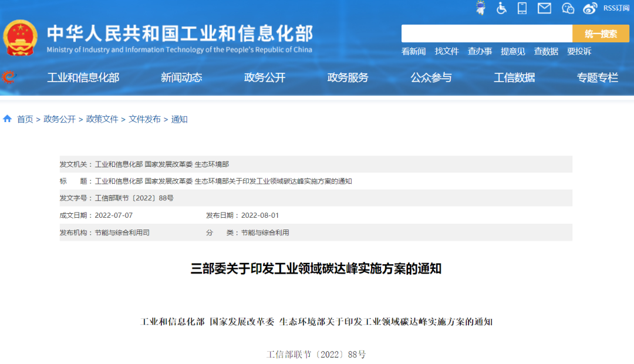This screenshot has height=364, width=634.
Task: Select 政务服务 in the main navigation
Action: [348, 77]
